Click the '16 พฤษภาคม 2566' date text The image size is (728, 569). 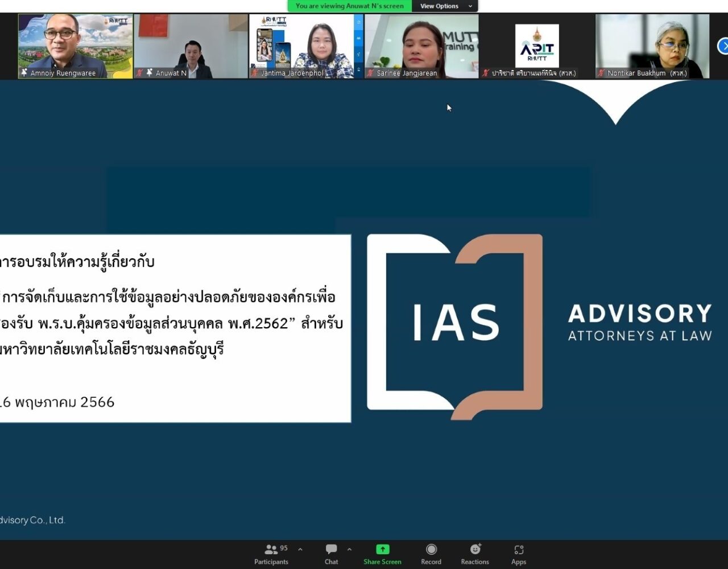point(57,402)
